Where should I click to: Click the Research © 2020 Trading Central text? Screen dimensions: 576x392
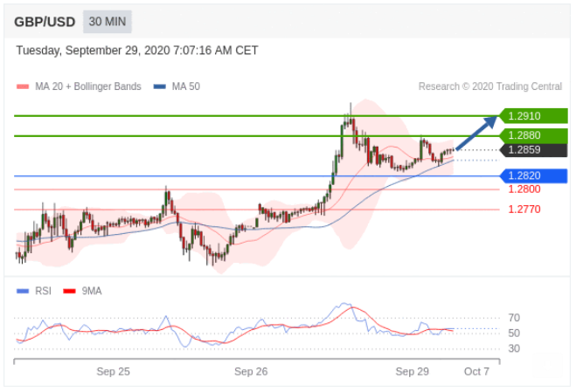(x=490, y=86)
